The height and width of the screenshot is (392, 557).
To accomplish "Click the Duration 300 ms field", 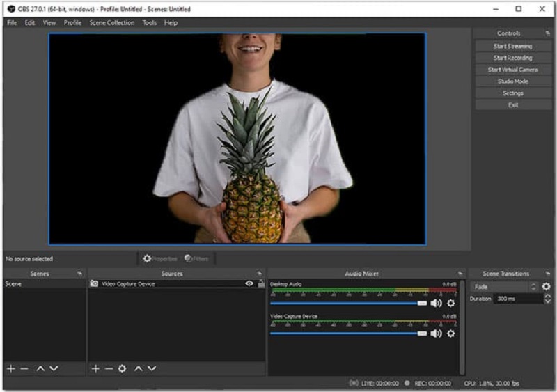I will pos(517,299).
